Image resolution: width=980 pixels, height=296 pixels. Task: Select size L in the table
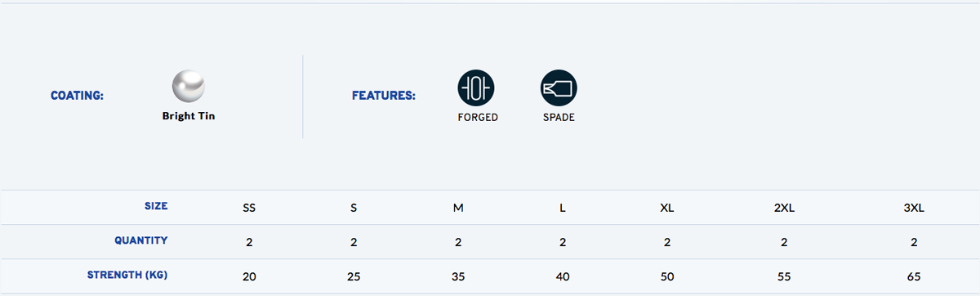[x=563, y=208]
